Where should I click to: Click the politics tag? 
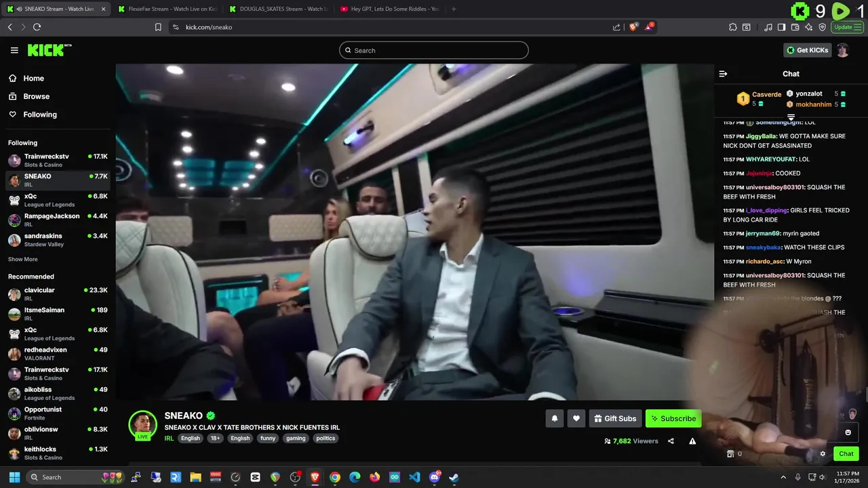click(x=325, y=439)
